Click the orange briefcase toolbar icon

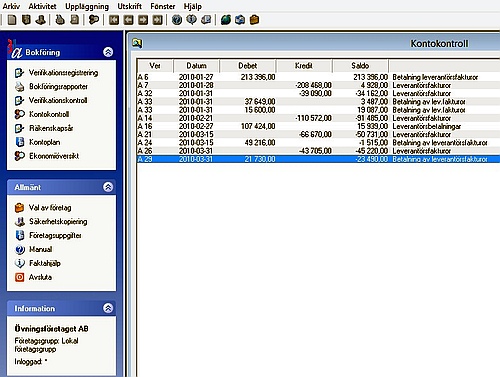[x=254, y=20]
